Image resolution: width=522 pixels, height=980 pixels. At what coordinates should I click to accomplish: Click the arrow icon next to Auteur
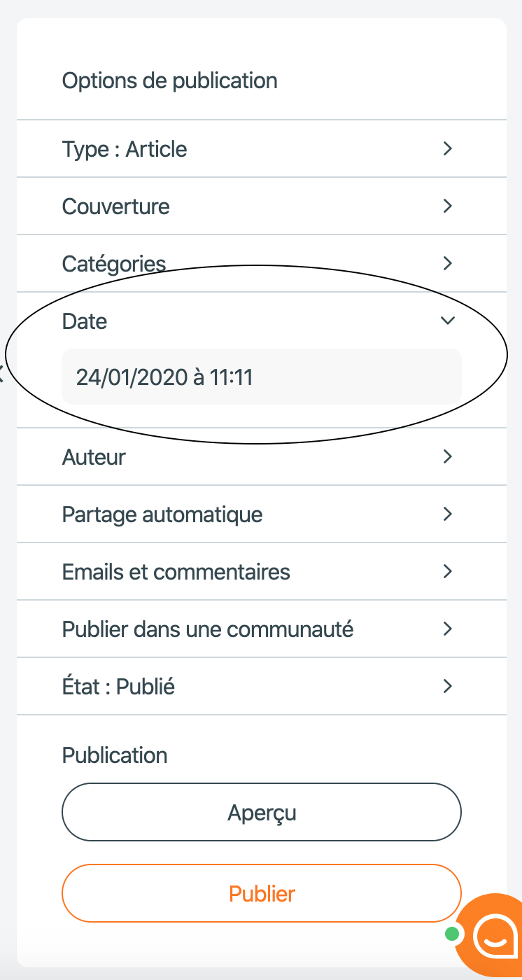[448, 456]
